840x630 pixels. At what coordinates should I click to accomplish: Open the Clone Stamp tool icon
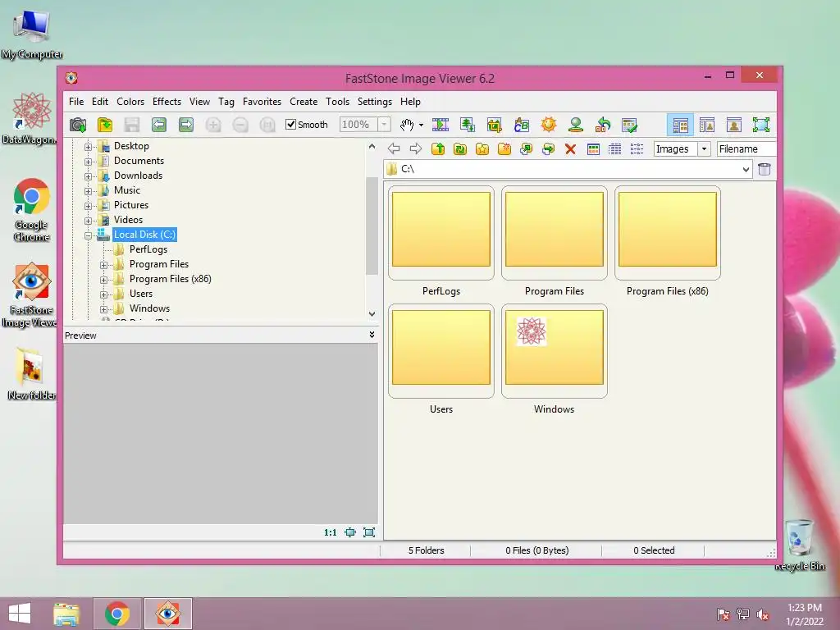pyautogui.click(x=576, y=125)
